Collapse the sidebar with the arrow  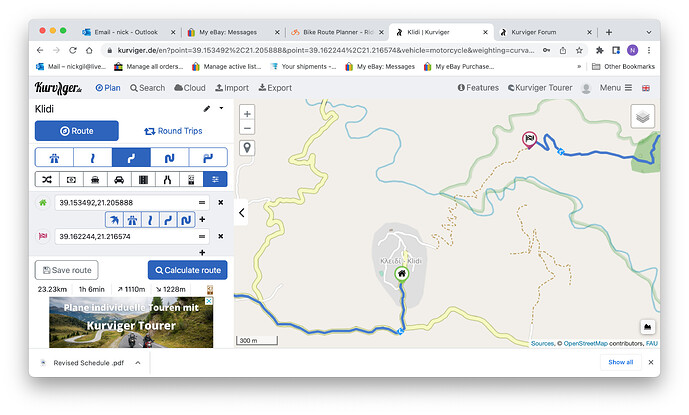(241, 212)
